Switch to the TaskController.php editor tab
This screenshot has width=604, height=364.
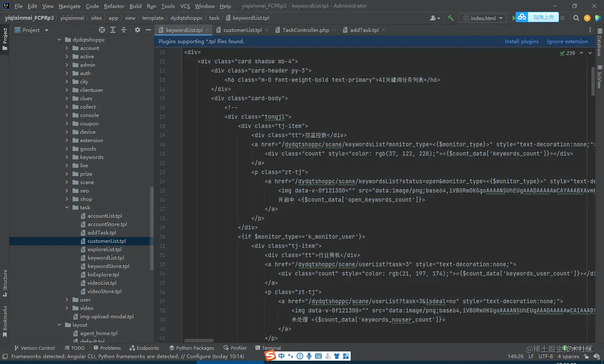[x=305, y=30]
